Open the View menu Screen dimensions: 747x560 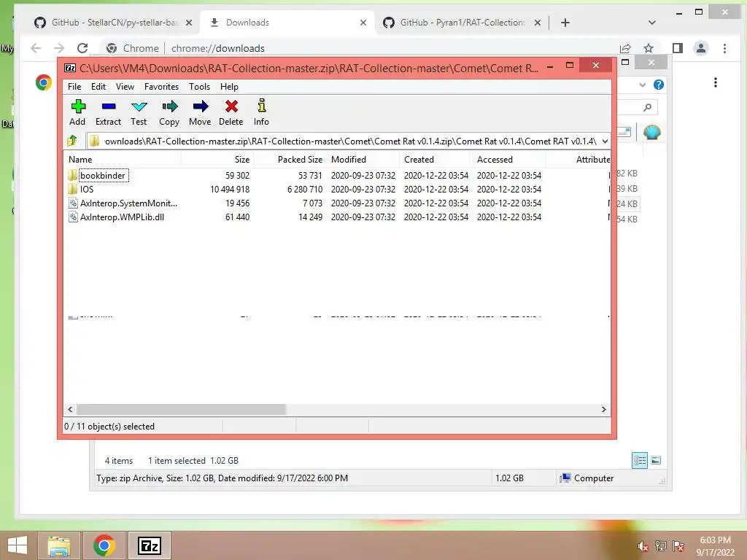pyautogui.click(x=125, y=87)
